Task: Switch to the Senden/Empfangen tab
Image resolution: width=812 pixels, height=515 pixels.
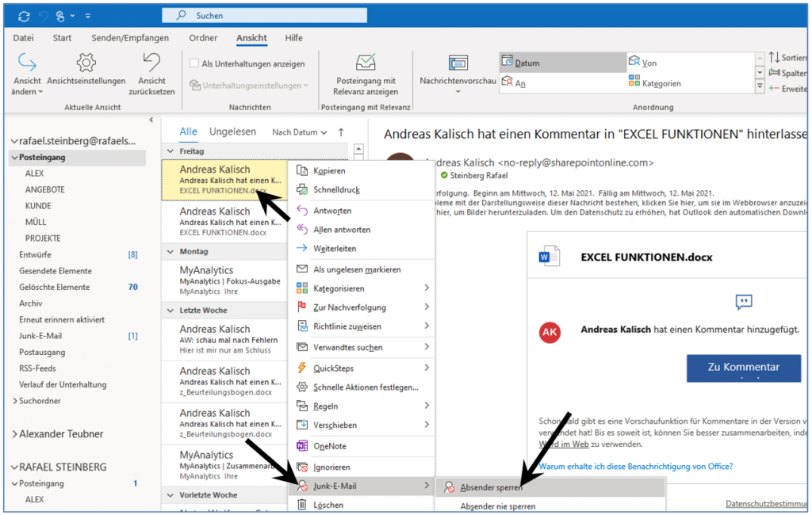Action: point(130,38)
